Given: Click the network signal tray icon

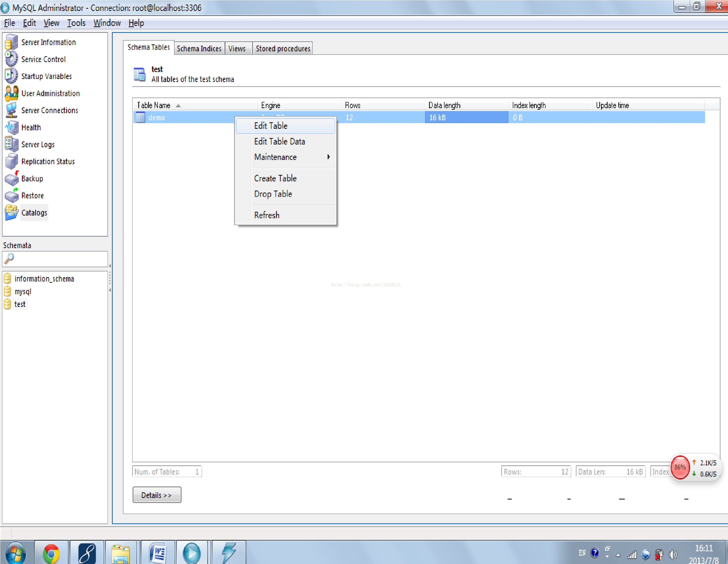Looking at the screenshot, I should [x=632, y=555].
